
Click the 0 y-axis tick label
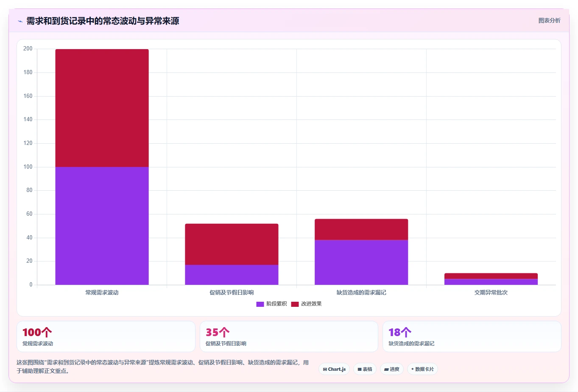pyautogui.click(x=31, y=285)
